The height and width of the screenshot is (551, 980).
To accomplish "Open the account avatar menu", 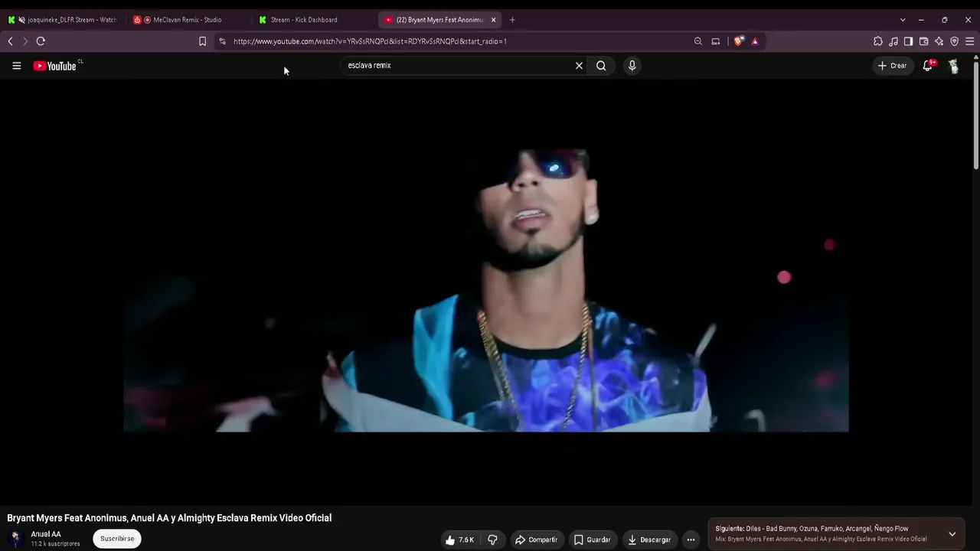I will (x=954, y=66).
